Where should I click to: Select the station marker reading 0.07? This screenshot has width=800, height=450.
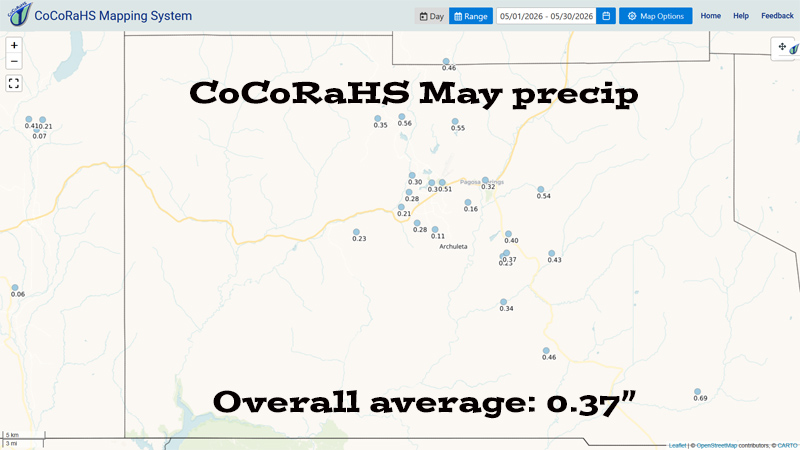coord(36,130)
